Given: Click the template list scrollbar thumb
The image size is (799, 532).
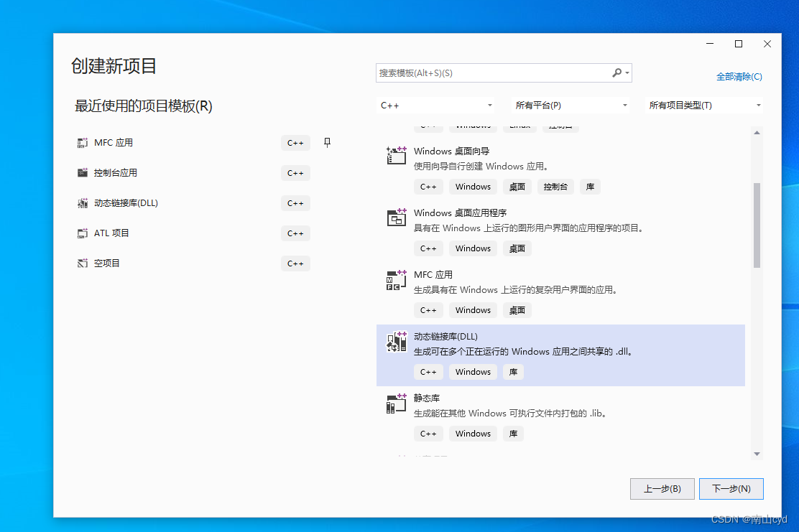Looking at the screenshot, I should [x=757, y=225].
